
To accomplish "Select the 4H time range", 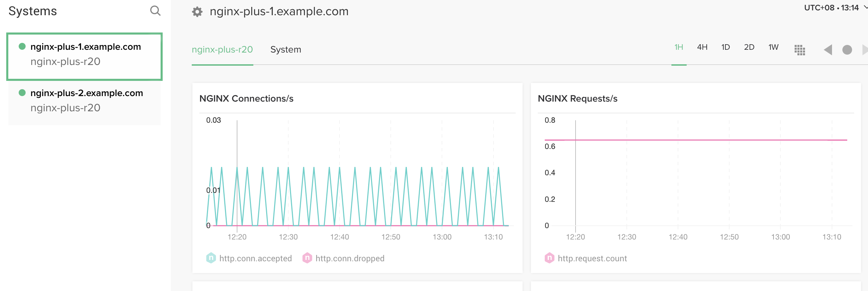I will pos(702,47).
